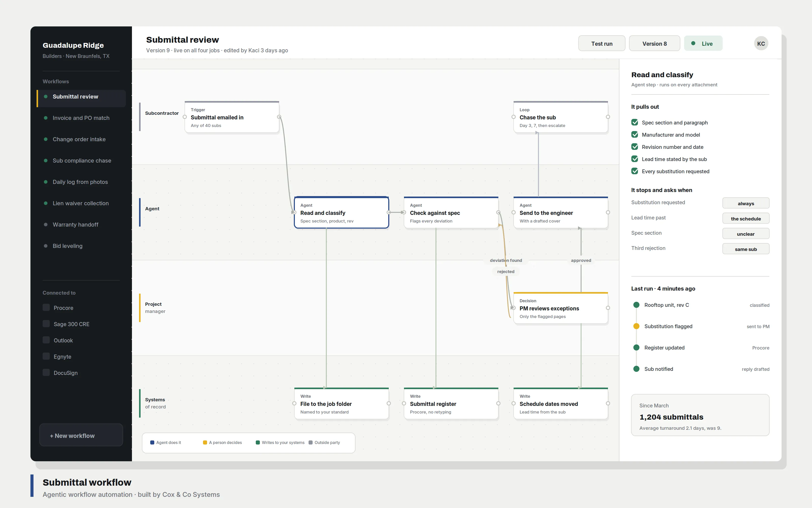Click the + New workflow button
812x508 pixels.
coord(81,435)
